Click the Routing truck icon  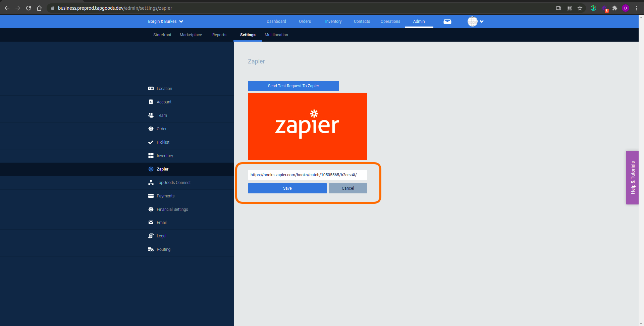tap(151, 249)
